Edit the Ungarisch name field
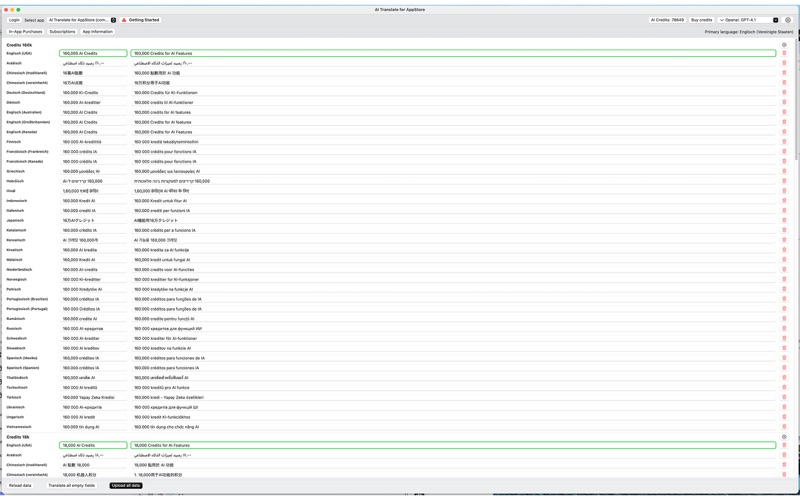This screenshot has width=800, height=500. (x=93, y=417)
